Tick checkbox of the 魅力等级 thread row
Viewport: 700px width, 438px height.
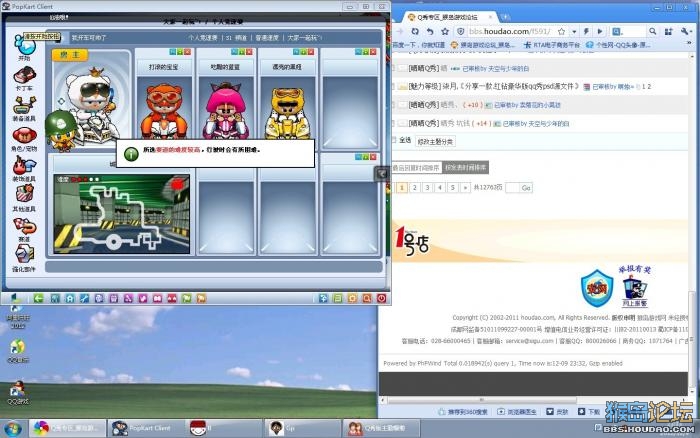coord(394,86)
